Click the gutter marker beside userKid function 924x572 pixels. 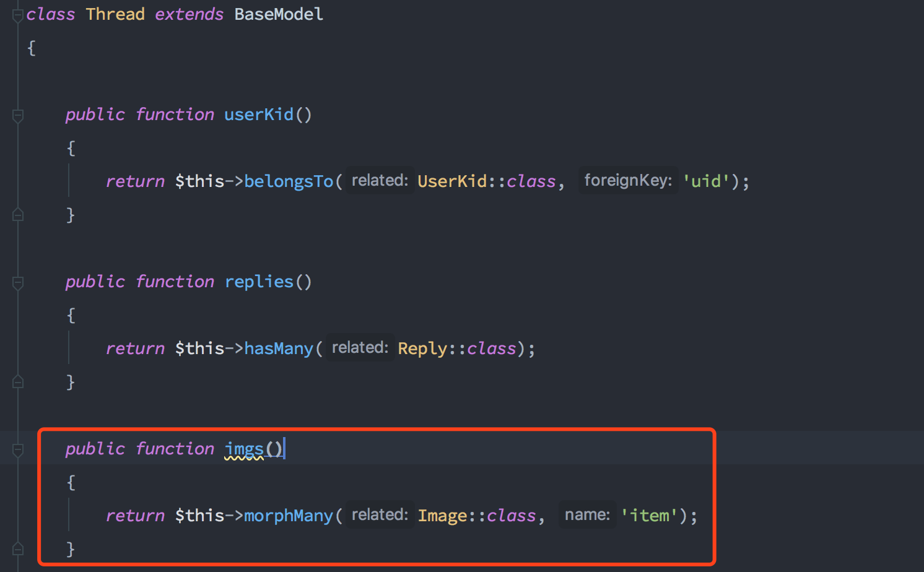coord(17,114)
